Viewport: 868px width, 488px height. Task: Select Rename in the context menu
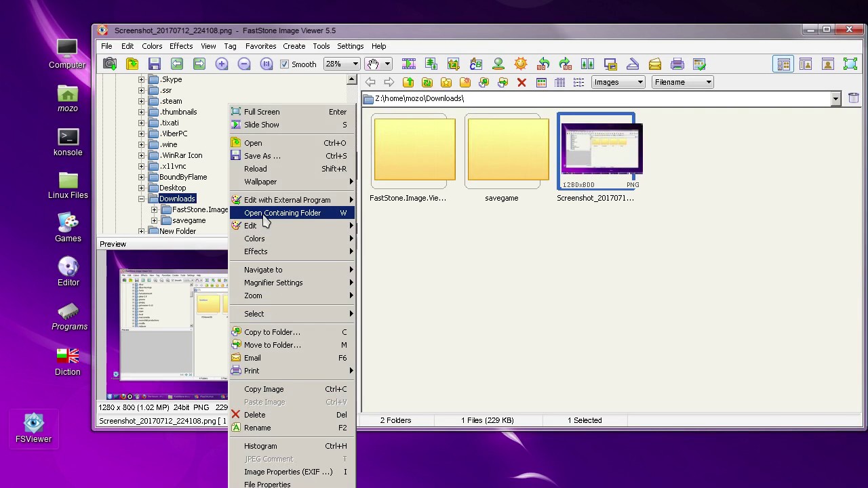click(292, 428)
